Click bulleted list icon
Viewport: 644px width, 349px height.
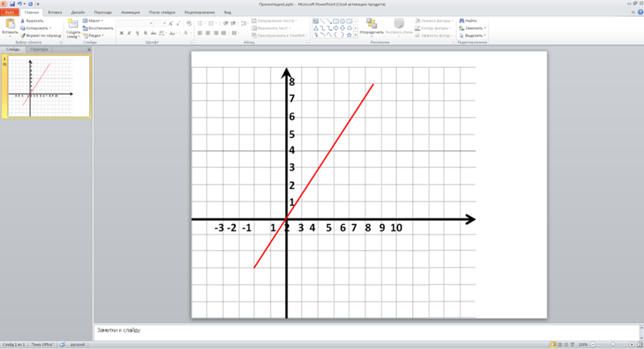(x=200, y=23)
